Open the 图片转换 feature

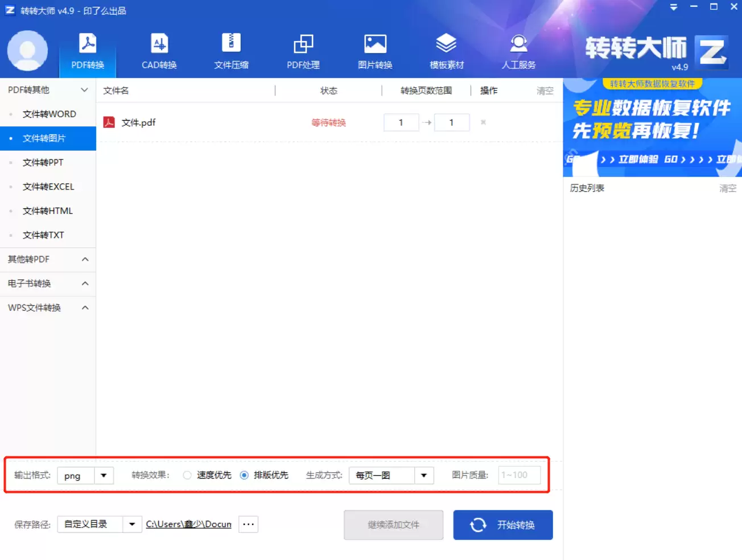tap(374, 51)
